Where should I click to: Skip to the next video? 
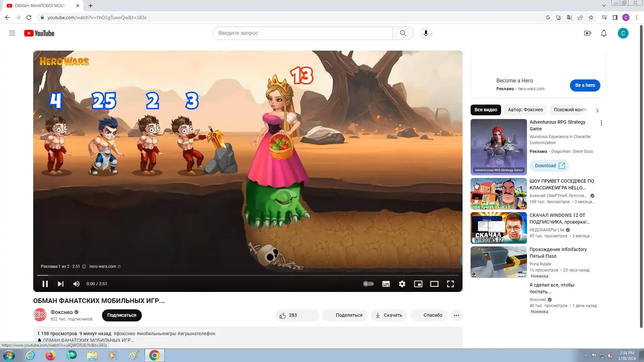tap(60, 284)
